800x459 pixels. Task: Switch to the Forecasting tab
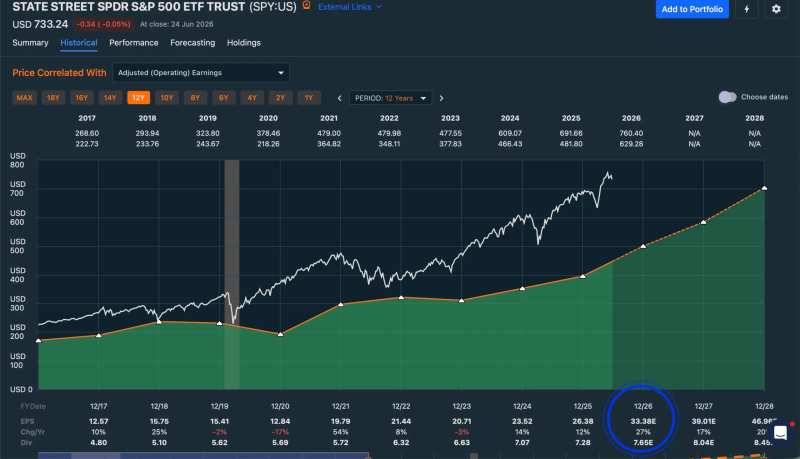192,43
